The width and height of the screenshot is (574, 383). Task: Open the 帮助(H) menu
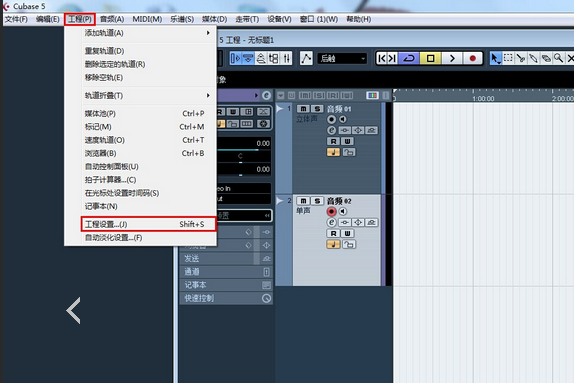point(359,19)
